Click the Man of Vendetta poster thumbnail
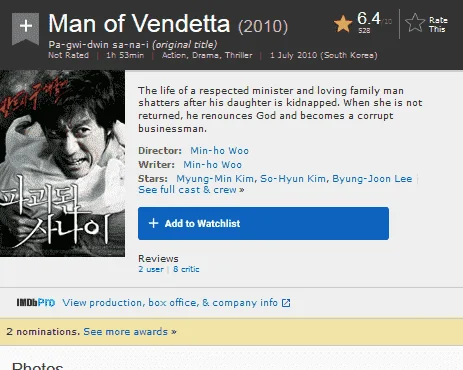 click(x=62, y=163)
